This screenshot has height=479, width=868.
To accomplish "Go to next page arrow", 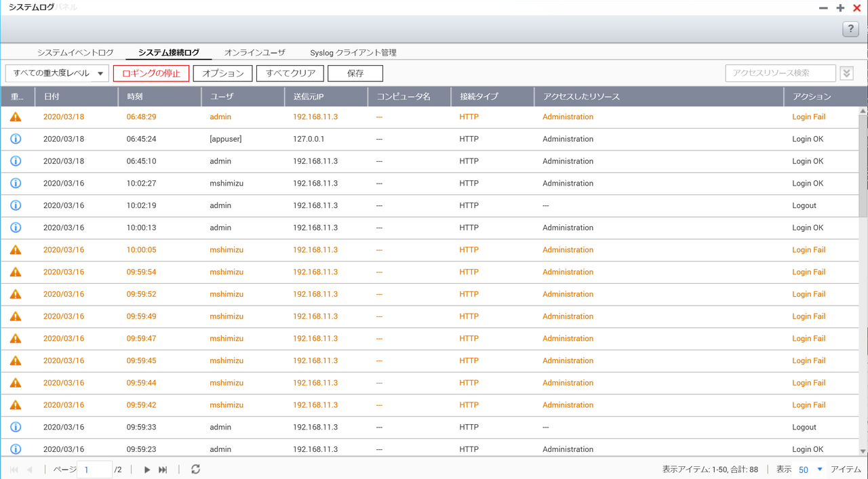I will (147, 470).
